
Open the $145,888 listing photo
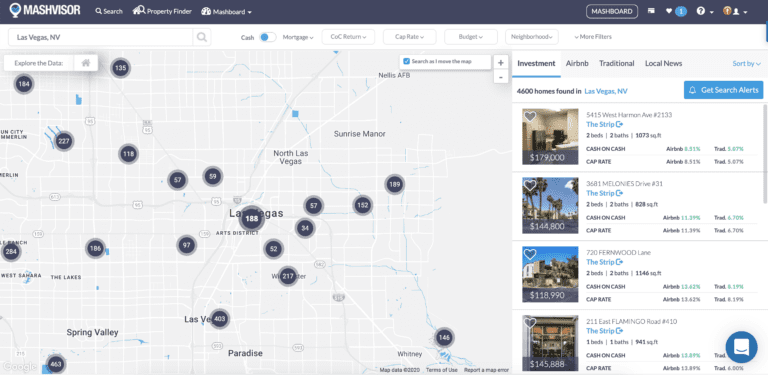point(551,343)
